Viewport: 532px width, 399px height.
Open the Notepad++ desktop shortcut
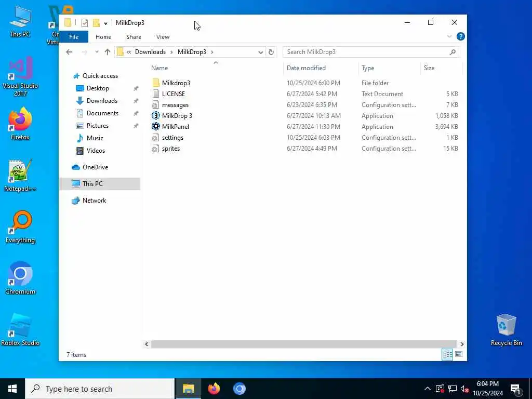point(20,176)
